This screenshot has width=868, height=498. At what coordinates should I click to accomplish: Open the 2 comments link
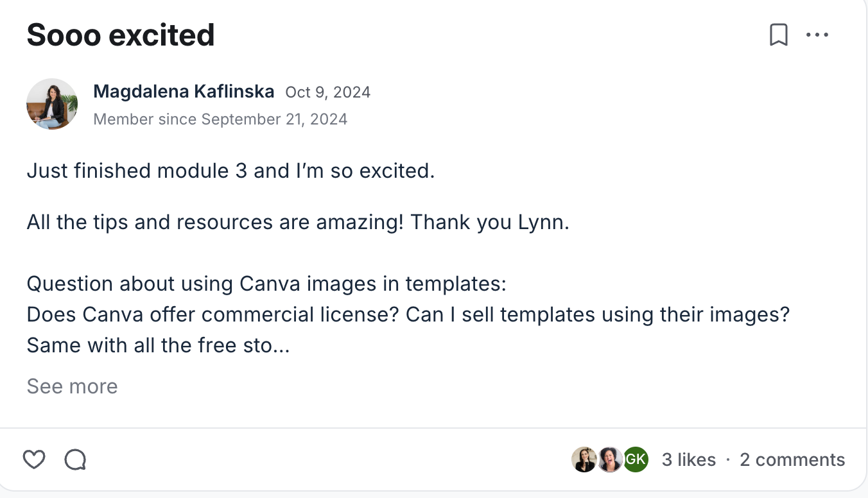(x=792, y=459)
